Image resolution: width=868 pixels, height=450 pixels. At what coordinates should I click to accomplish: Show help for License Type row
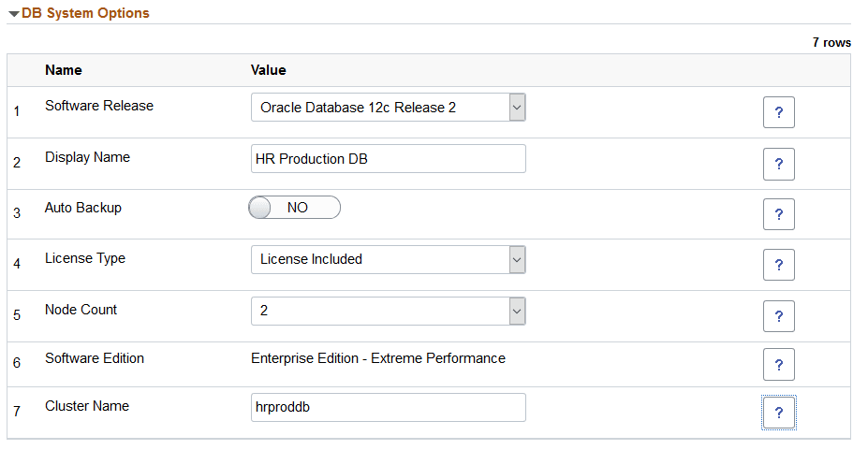(778, 265)
